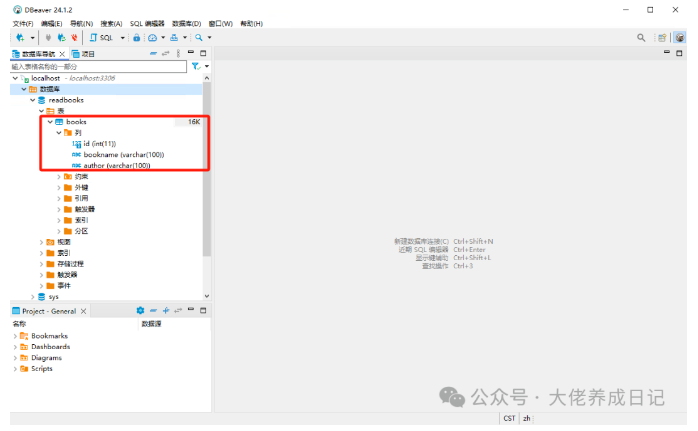This screenshot has width=698, height=431.
Task: Select the bookname (varchar(100)) column
Action: [124, 155]
